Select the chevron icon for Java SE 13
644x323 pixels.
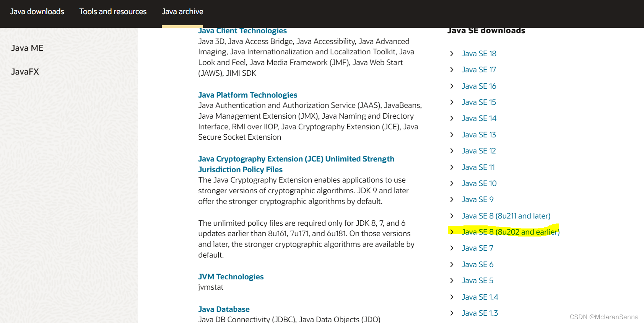[x=452, y=135]
